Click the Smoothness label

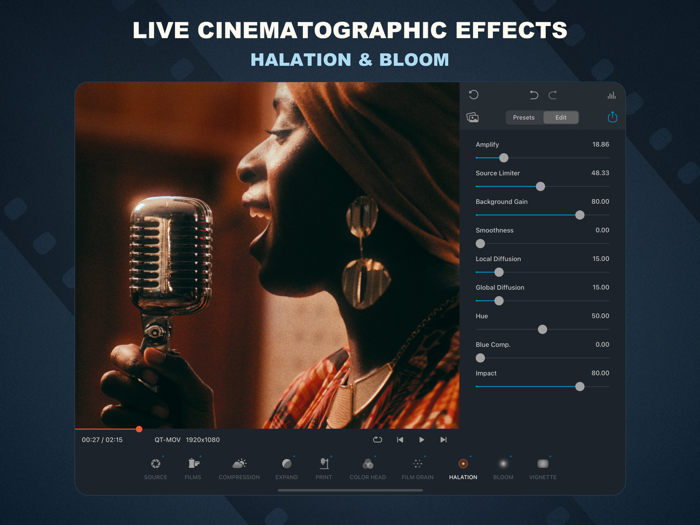click(x=494, y=230)
